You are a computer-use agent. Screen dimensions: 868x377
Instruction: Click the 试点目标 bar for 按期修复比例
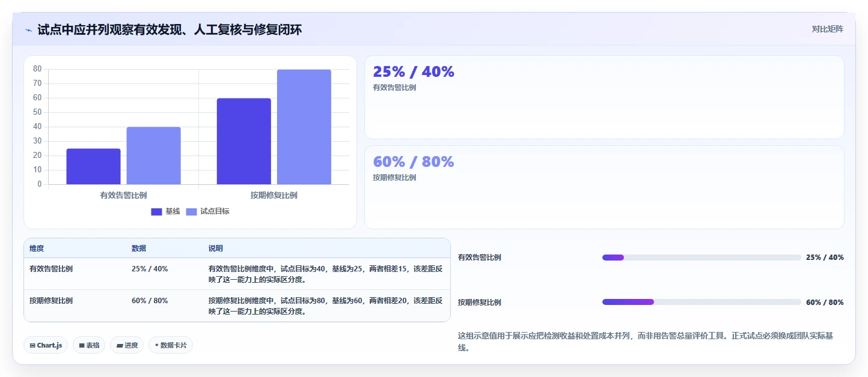pos(304,127)
